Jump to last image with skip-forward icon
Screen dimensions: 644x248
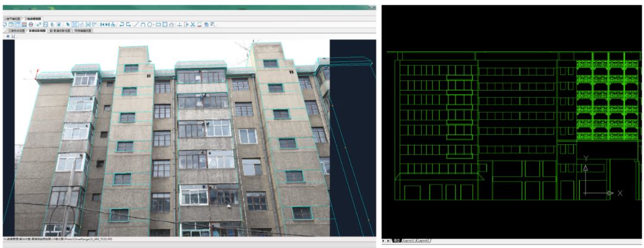coord(108,24)
